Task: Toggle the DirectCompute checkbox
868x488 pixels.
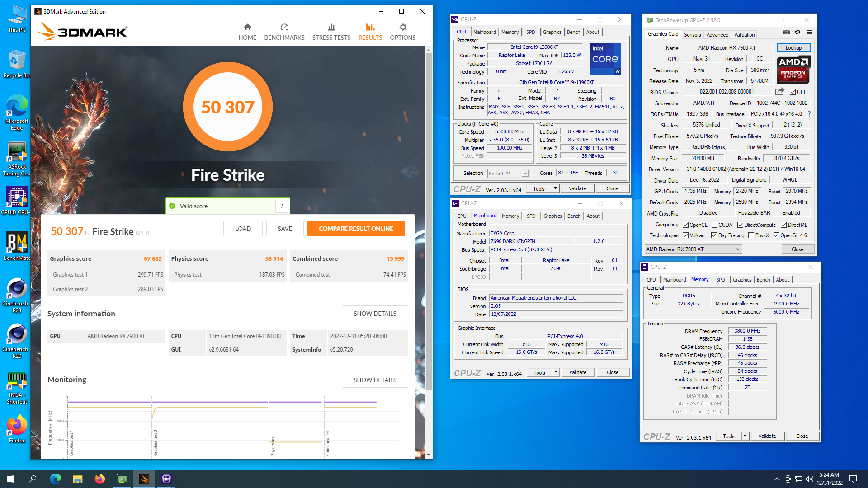Action: click(740, 225)
